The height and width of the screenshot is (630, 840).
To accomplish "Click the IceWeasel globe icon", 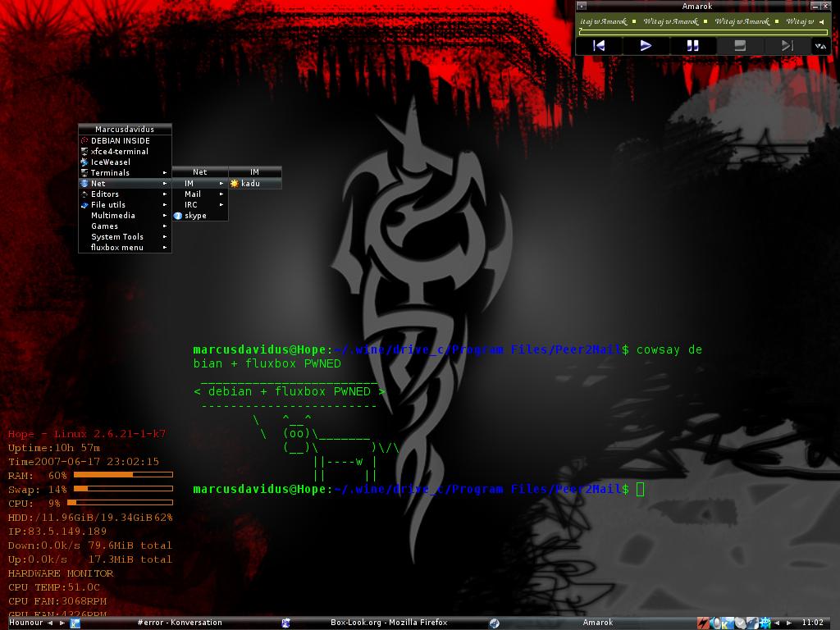I will click(84, 162).
